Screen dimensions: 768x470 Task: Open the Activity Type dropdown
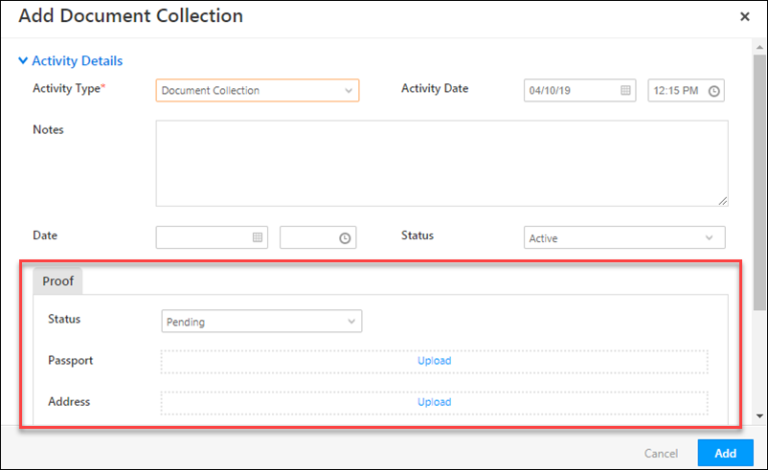(x=257, y=91)
